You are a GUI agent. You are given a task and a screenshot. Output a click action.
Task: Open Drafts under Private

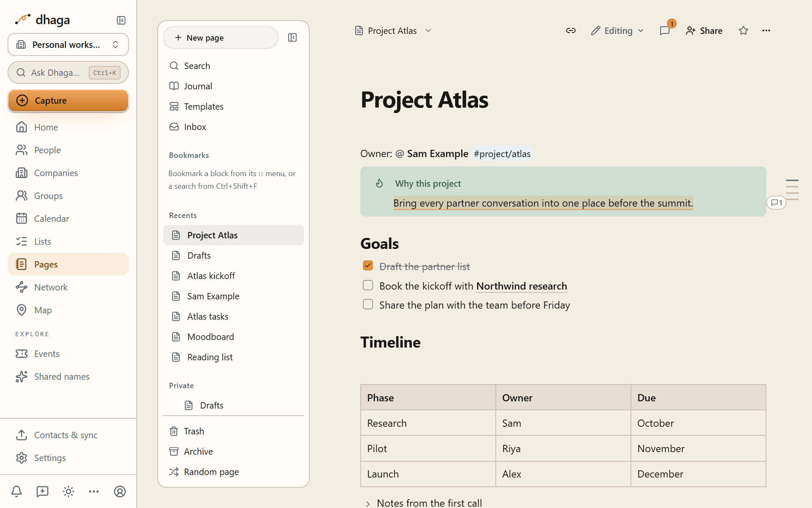pos(233,405)
